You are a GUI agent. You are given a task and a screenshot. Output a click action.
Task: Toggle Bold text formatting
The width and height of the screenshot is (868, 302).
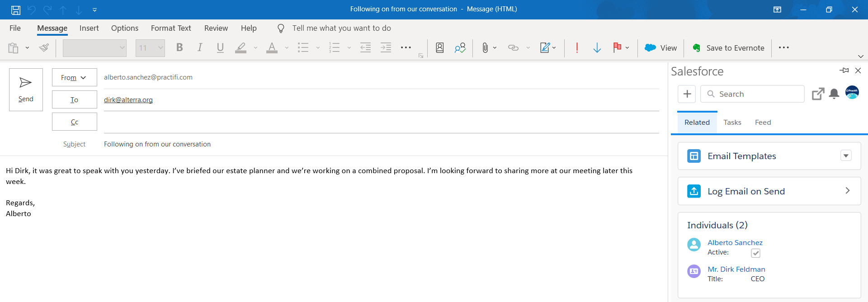(x=179, y=48)
